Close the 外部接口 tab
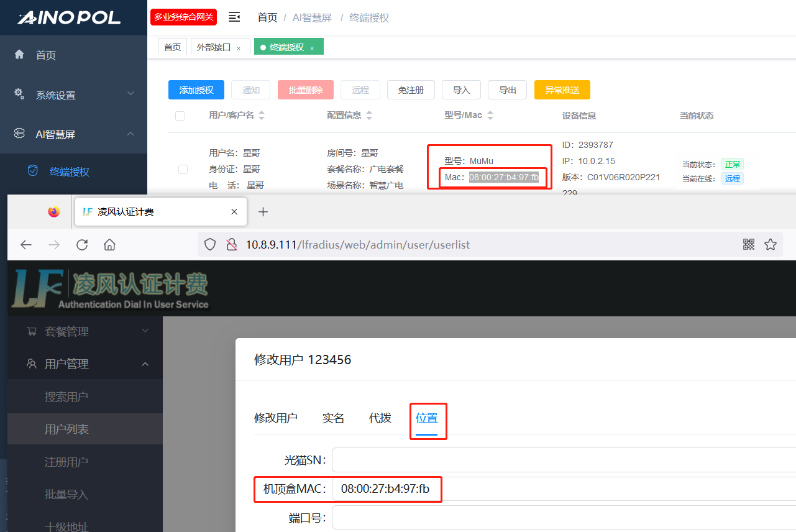The image size is (796, 532). click(239, 48)
